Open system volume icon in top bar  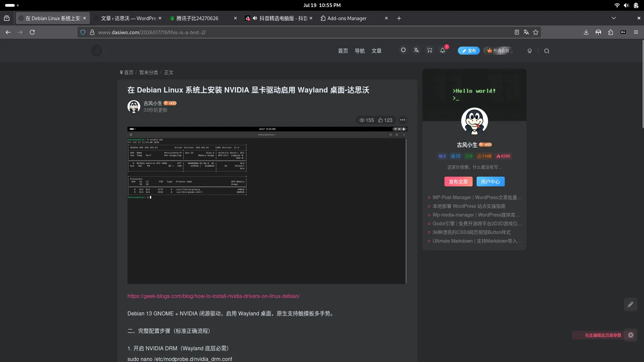[626, 5]
